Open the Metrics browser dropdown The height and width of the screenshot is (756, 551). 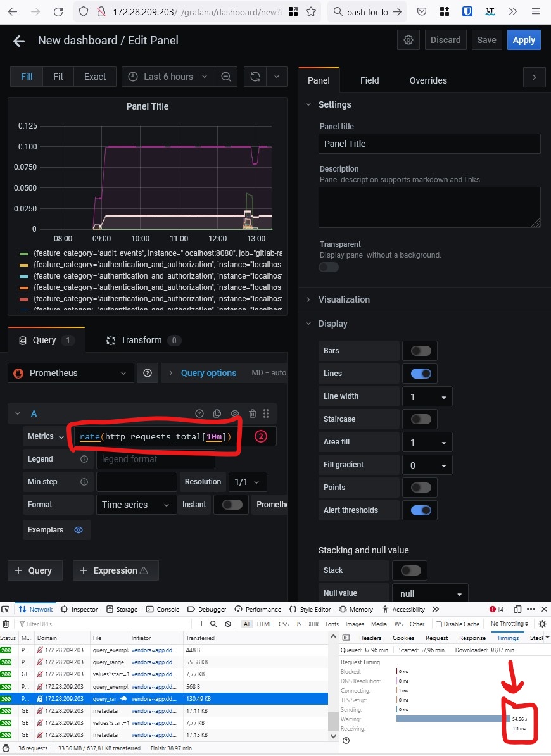[46, 436]
